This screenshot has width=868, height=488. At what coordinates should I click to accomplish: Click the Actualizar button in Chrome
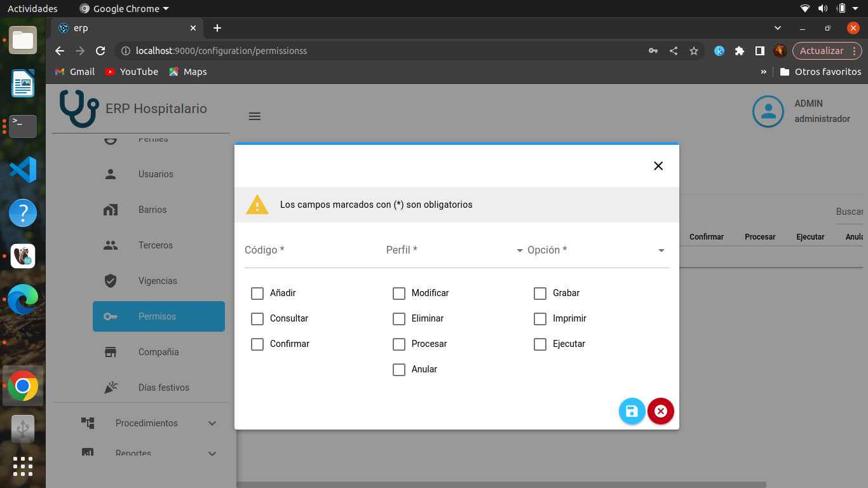click(x=821, y=51)
